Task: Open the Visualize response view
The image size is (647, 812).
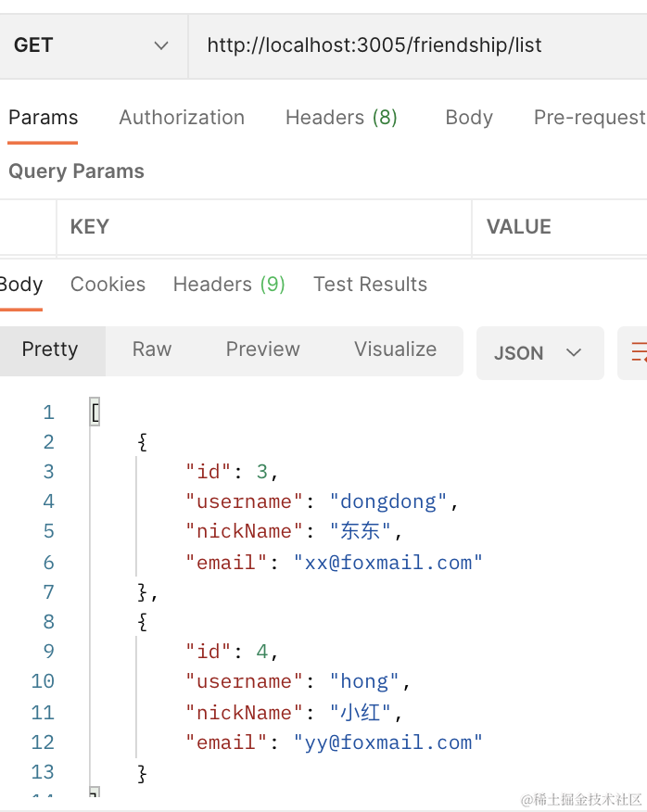Action: pyautogui.click(x=395, y=349)
